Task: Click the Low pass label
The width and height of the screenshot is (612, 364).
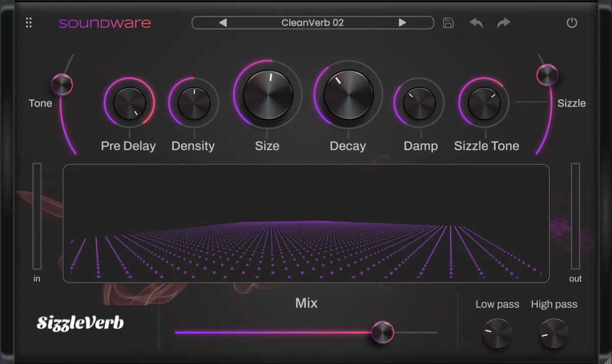Action: (497, 304)
